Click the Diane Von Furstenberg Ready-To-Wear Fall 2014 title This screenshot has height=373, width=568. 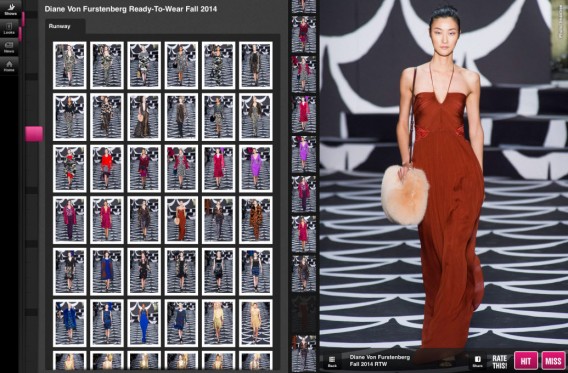pyautogui.click(x=131, y=9)
